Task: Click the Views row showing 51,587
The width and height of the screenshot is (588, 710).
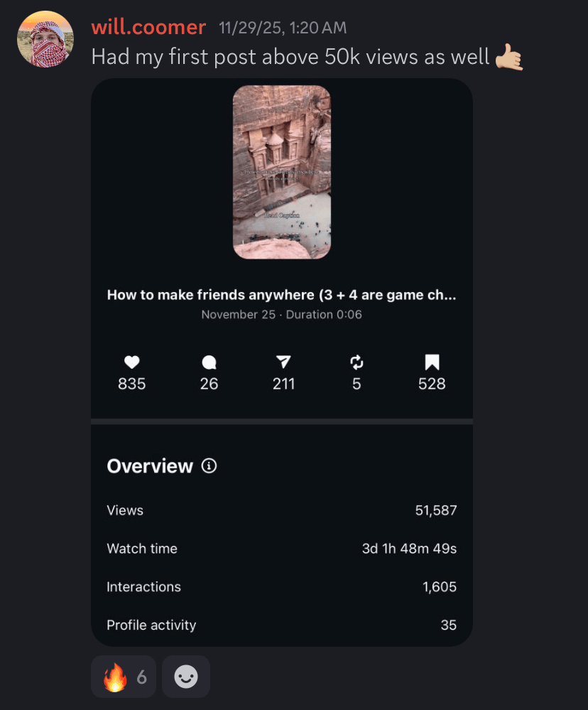Action: pos(282,510)
